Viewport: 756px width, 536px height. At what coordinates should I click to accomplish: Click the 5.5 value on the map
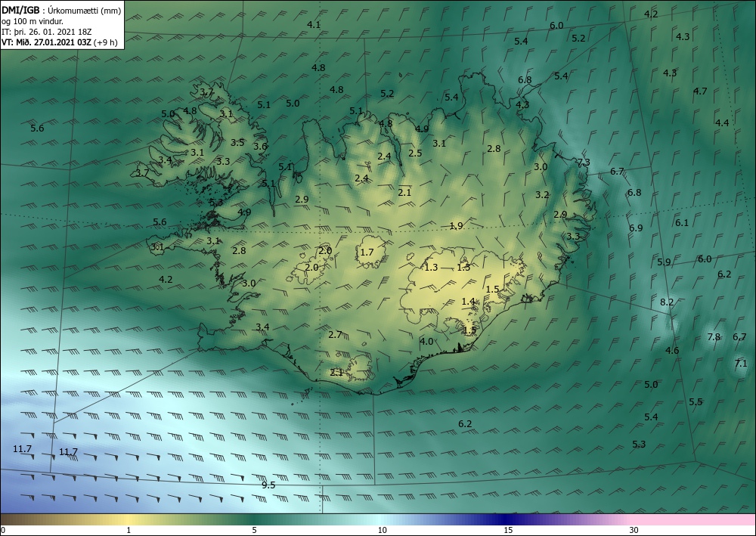coord(696,402)
